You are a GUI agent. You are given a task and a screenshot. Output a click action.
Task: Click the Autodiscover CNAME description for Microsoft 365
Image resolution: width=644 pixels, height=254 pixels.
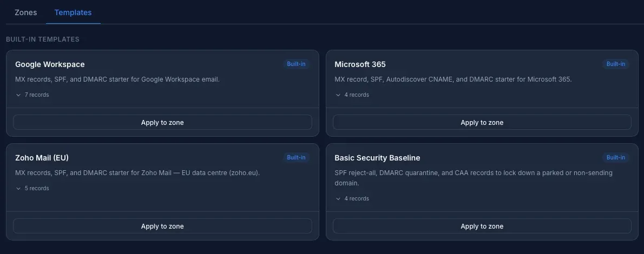coord(453,79)
